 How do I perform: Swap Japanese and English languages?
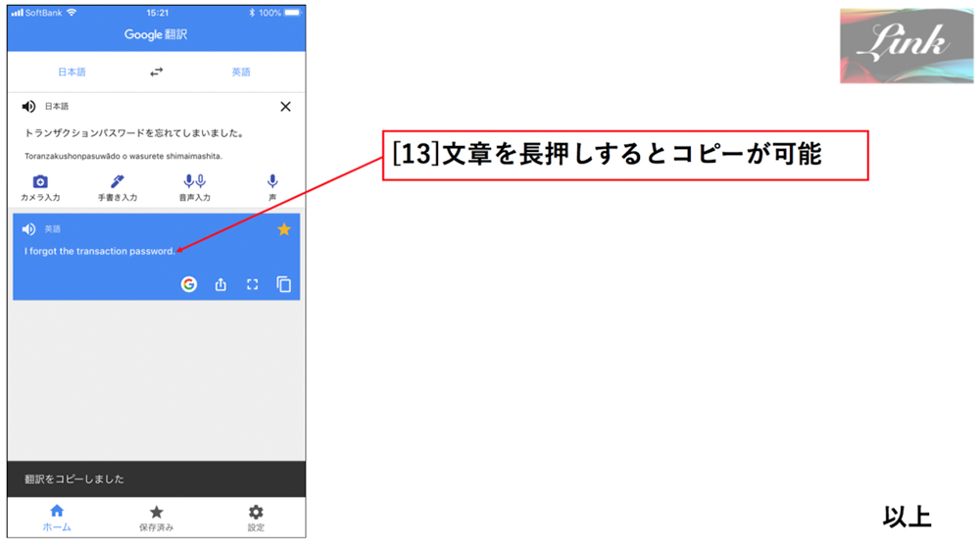156,72
